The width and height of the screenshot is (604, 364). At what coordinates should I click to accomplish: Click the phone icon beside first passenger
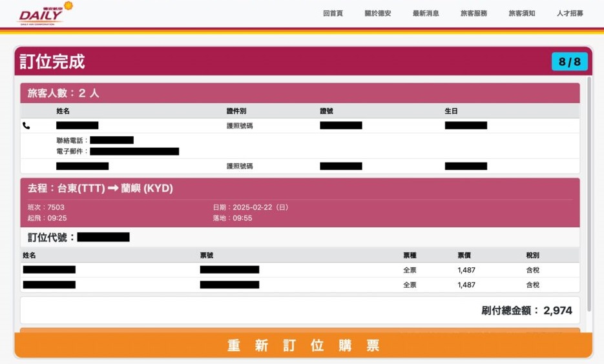tap(26, 125)
